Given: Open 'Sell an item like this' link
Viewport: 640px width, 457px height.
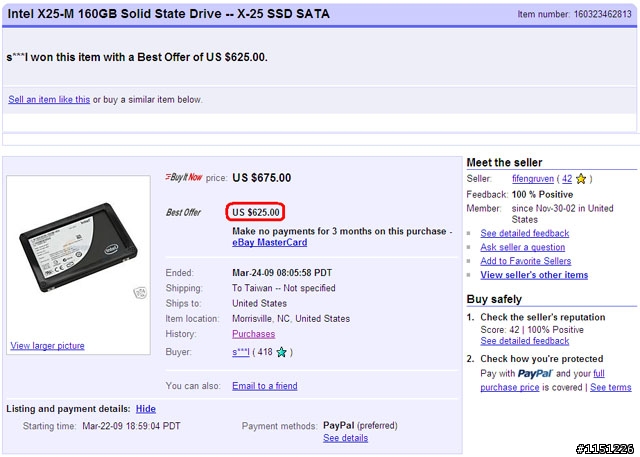Looking at the screenshot, I should pos(49,100).
